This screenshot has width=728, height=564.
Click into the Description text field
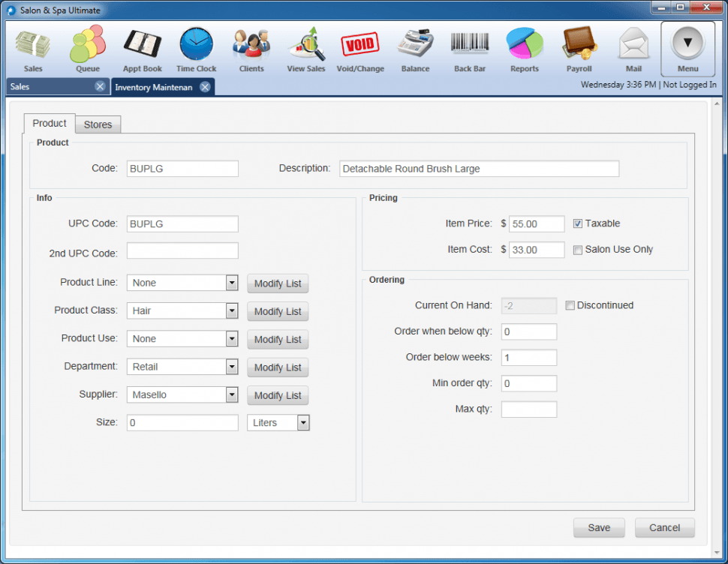pos(479,169)
